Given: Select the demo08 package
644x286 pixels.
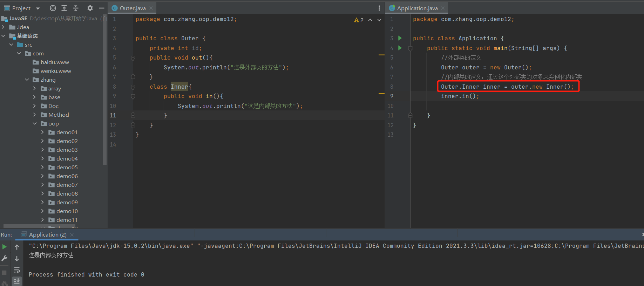Looking at the screenshot, I should 67,193.
